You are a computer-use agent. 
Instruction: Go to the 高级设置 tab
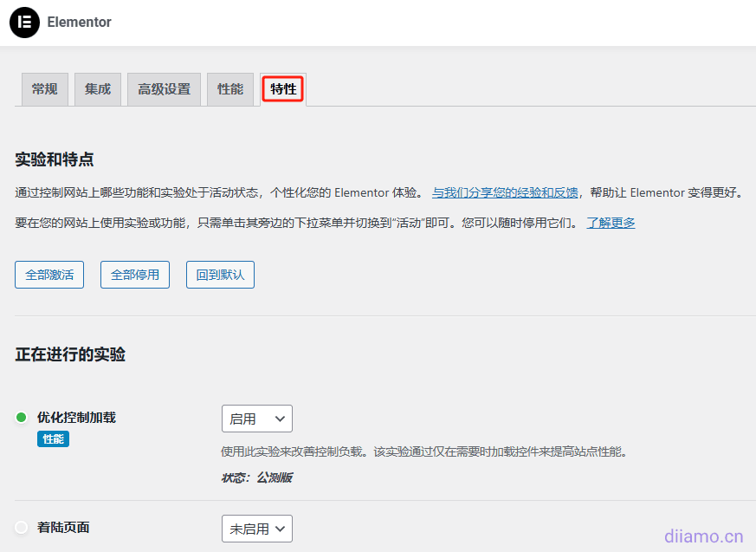tap(164, 89)
